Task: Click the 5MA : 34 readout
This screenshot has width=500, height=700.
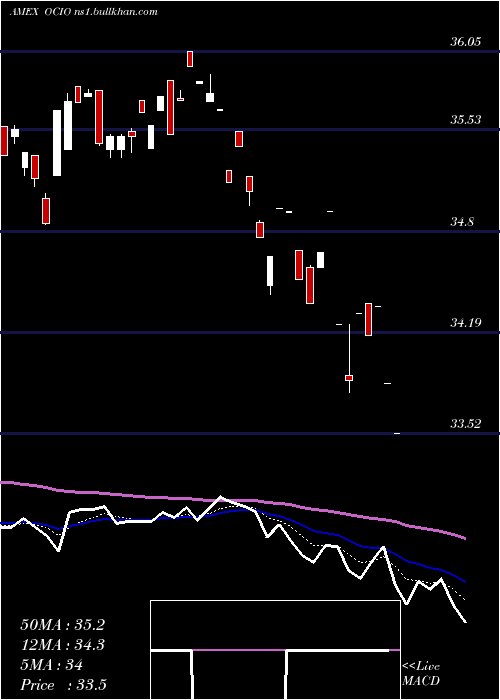Action: [x=51, y=665]
